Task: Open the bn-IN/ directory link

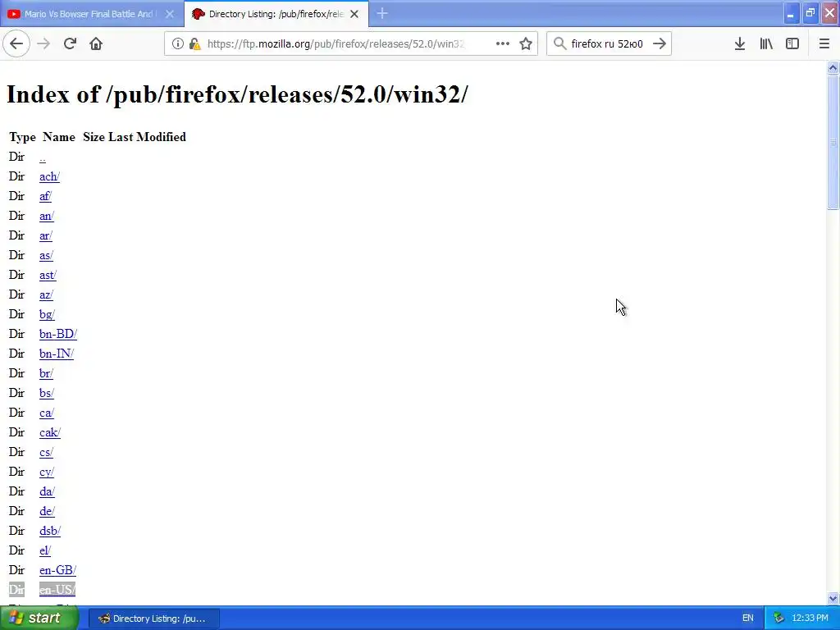Action: [x=57, y=354]
